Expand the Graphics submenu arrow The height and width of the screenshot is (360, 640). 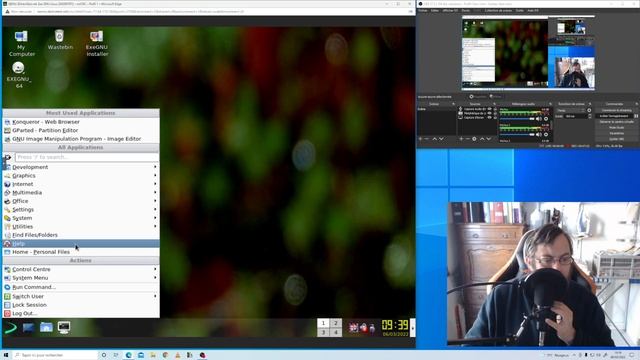tap(155, 176)
